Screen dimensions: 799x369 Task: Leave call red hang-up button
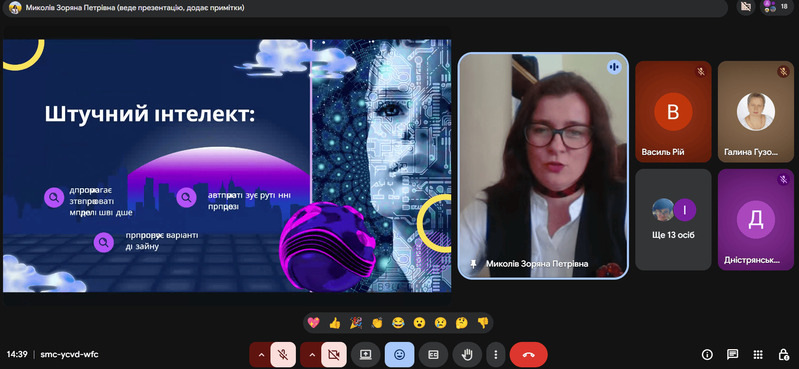(x=528, y=355)
